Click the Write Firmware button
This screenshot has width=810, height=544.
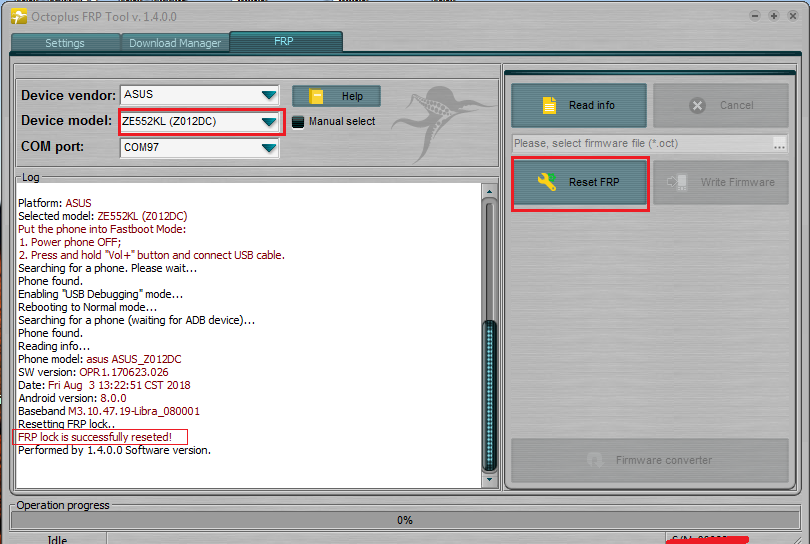[721, 182]
